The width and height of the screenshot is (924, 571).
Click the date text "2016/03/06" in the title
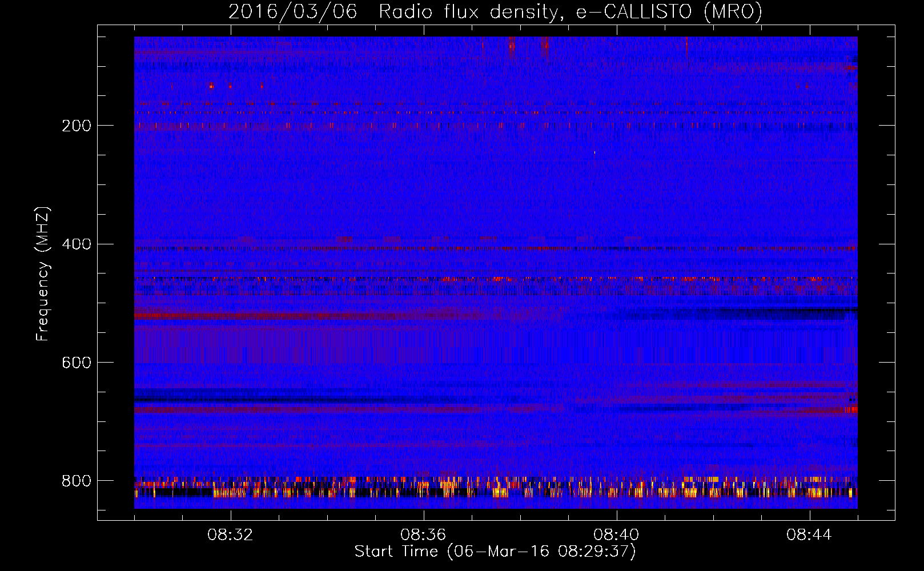point(292,11)
